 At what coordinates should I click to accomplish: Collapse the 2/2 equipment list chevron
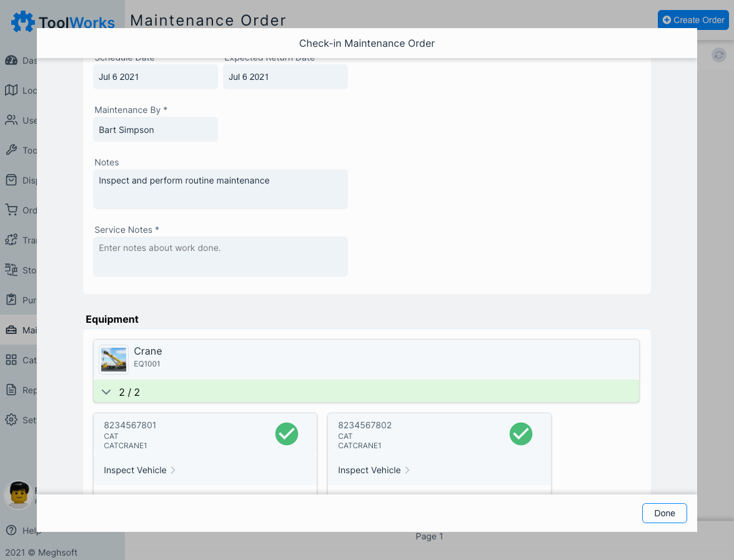point(106,392)
